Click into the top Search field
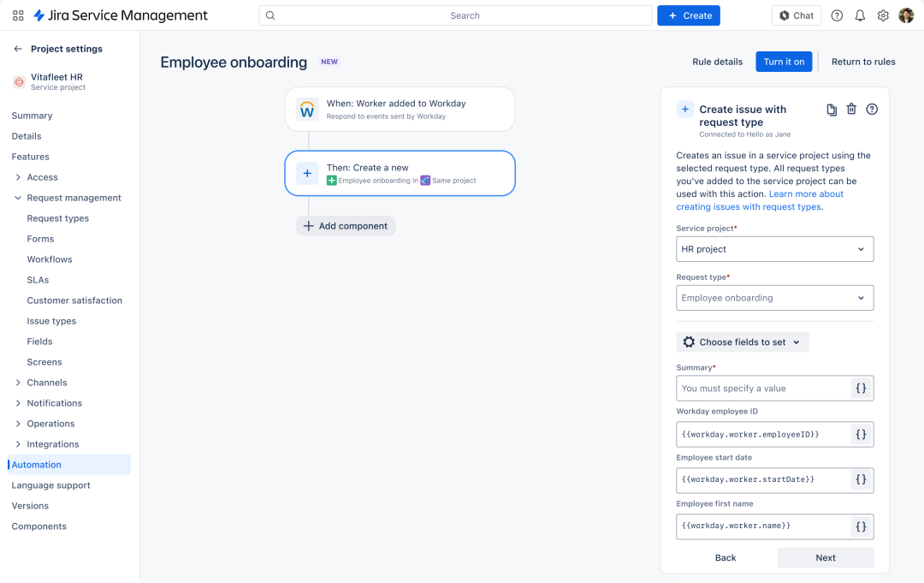The width and height of the screenshot is (924, 583). [x=455, y=16]
